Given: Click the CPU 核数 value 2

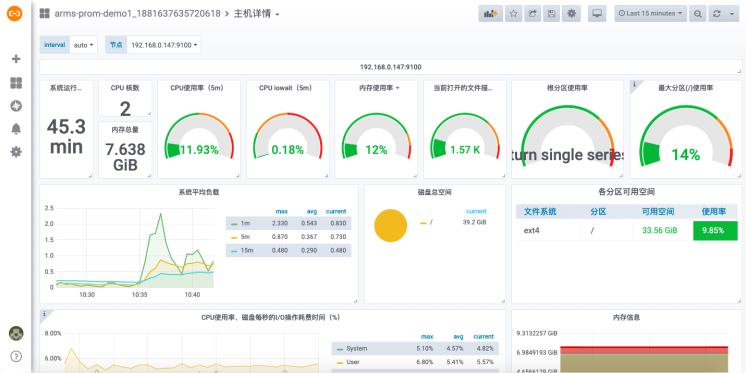Looking at the screenshot, I should pos(125,109).
